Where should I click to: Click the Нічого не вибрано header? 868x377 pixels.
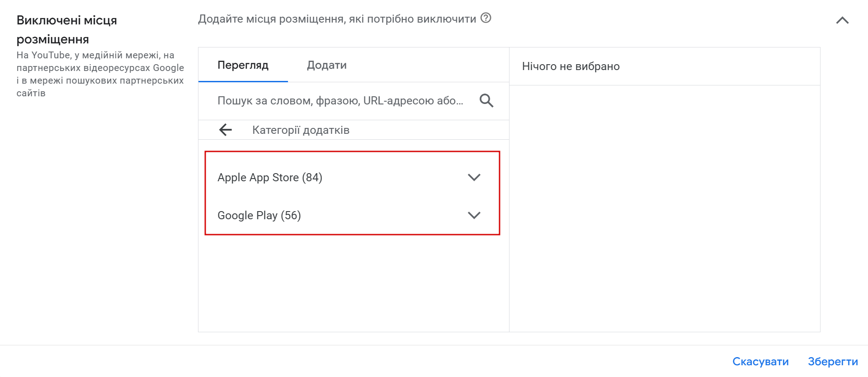coord(571,66)
